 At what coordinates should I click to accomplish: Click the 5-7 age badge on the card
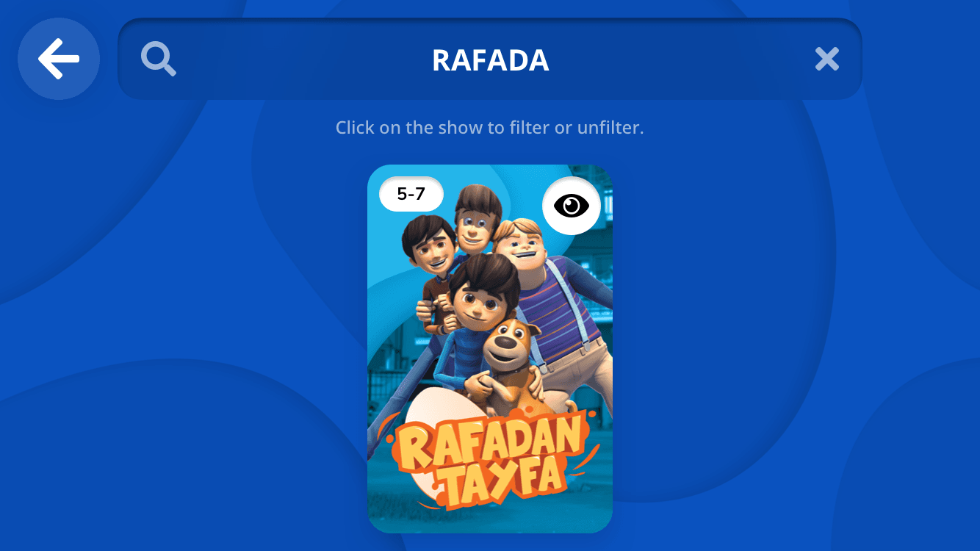tap(411, 194)
